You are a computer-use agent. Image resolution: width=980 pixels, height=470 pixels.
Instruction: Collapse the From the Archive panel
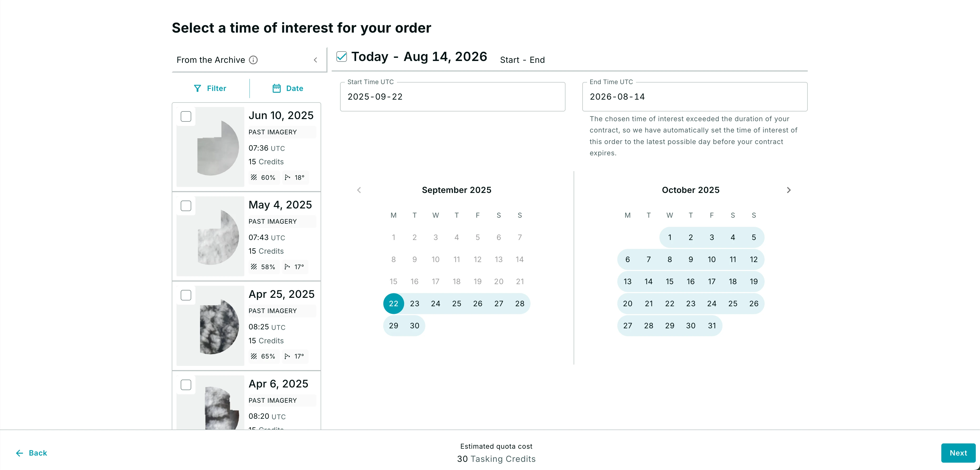pos(315,60)
